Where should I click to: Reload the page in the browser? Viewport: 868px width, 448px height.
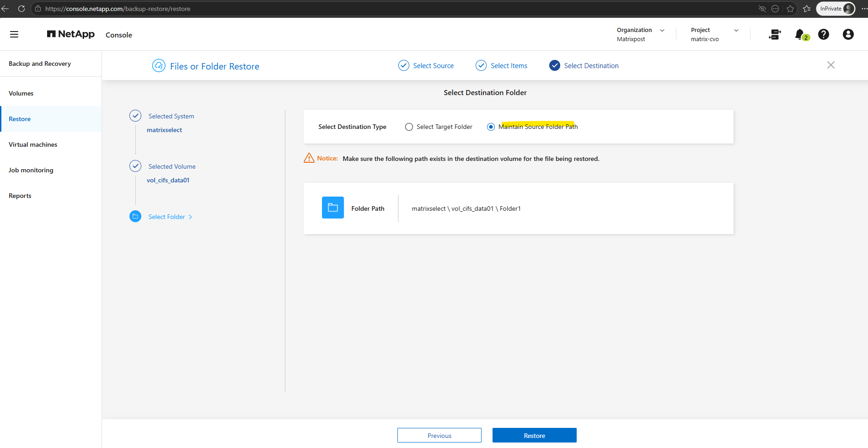[21, 9]
